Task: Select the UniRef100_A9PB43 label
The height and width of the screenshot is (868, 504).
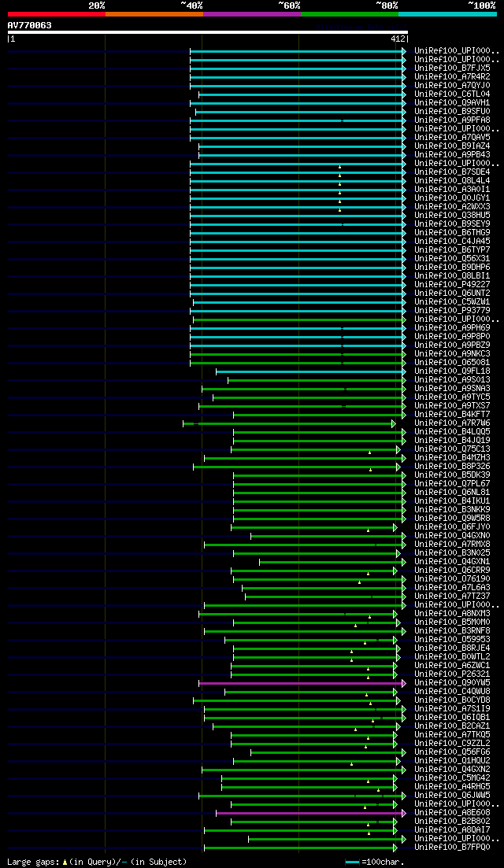Action: coord(452,154)
